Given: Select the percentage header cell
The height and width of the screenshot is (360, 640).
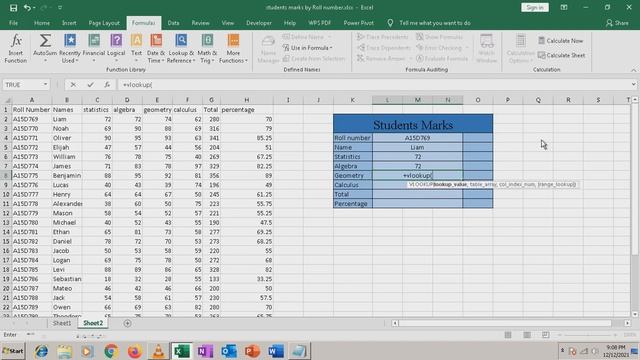Looking at the screenshot, I should point(247,110).
